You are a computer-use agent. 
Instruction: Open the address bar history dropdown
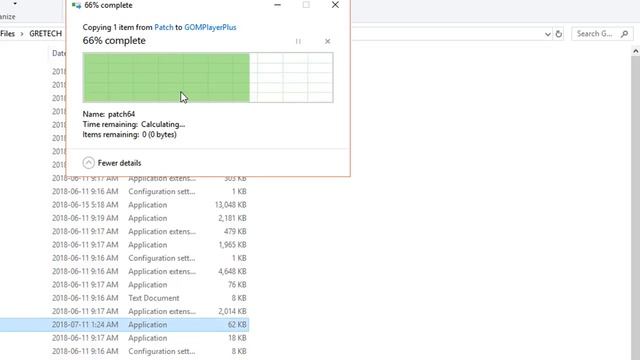548,34
